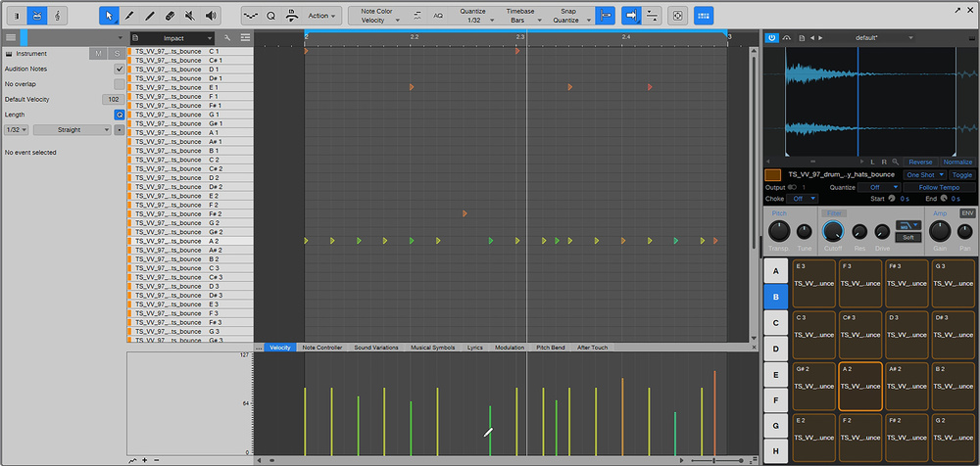Viewport: 980px width, 466px height.
Task: Open the Choke Off dropdown
Action: tap(805, 199)
